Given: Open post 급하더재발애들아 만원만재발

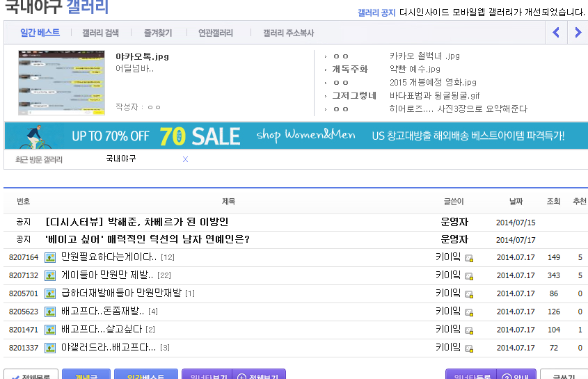Looking at the screenshot, I should (121, 293).
